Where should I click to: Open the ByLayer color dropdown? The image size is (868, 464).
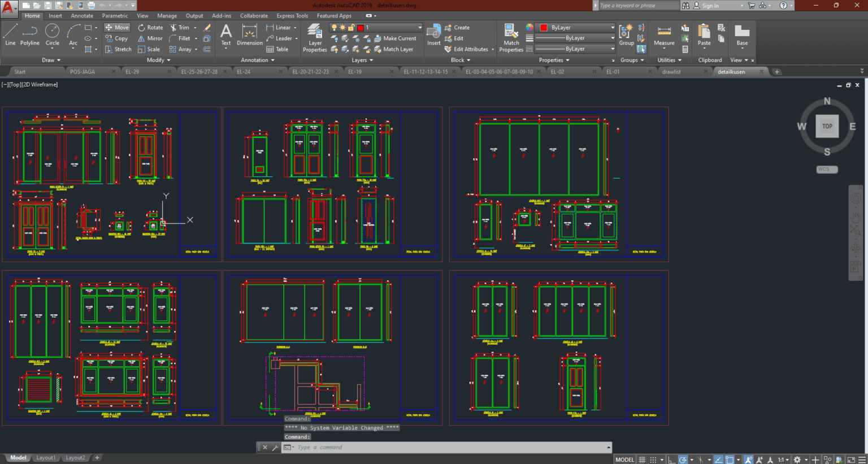(614, 27)
